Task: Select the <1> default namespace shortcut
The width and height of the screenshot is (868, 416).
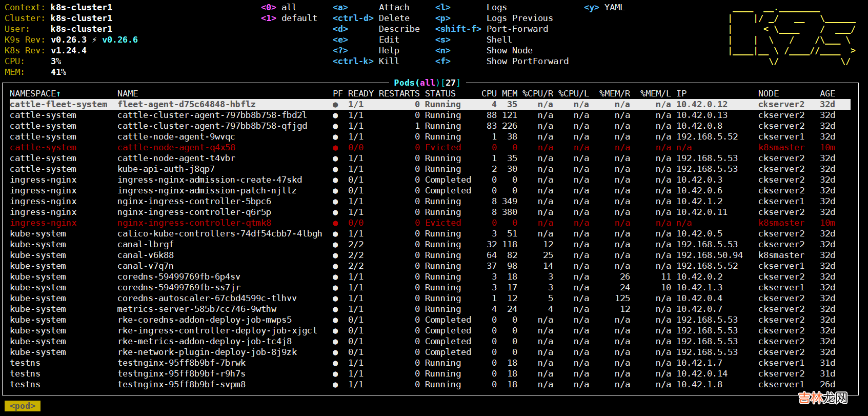Action: pos(289,18)
